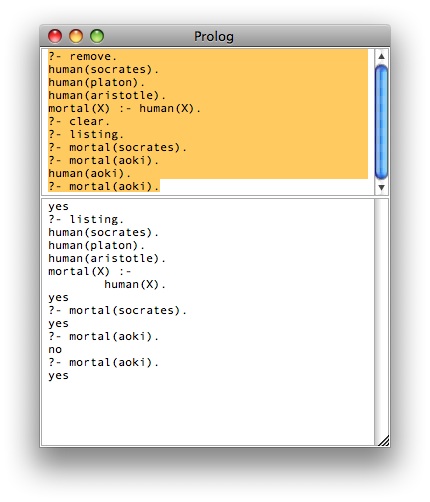Click the 'human(aoki).' fact in input pane
Viewport: 430px width, 502px height.
[x=90, y=173]
